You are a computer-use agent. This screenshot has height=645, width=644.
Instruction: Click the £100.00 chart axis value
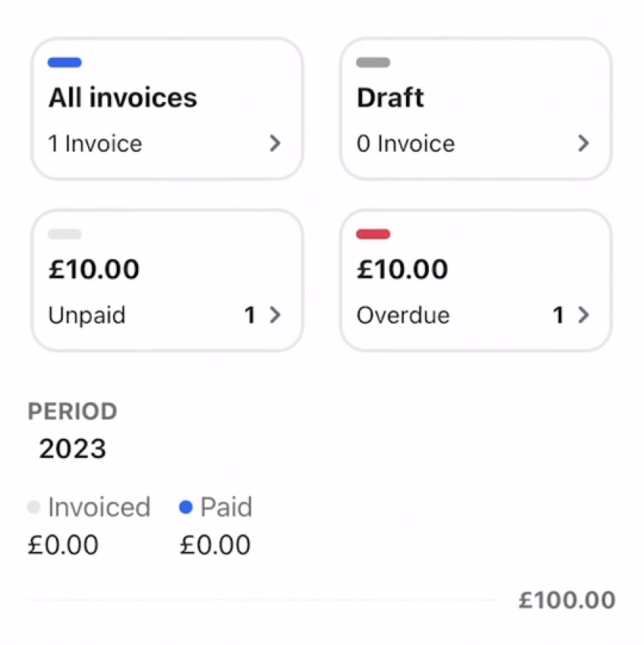click(567, 600)
